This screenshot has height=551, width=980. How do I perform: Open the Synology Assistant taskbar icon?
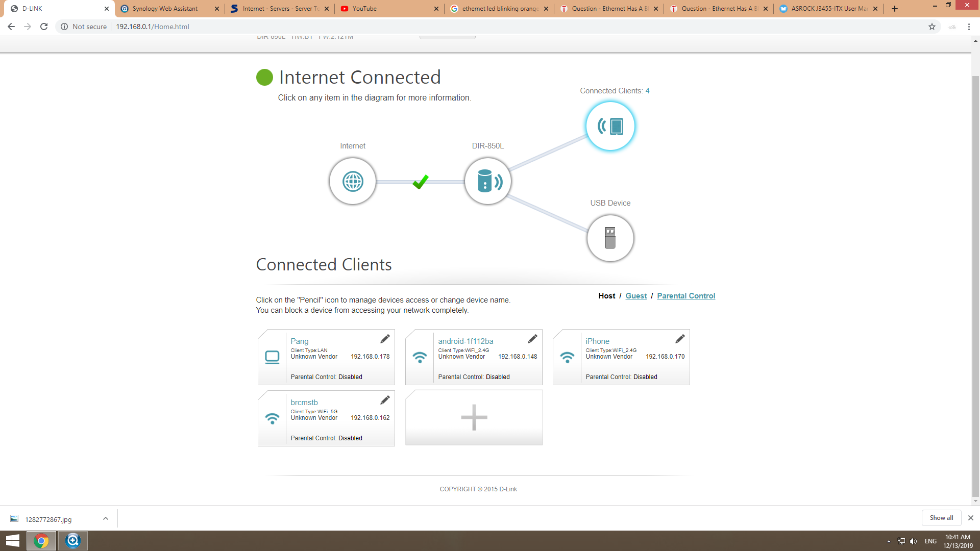(73, 541)
